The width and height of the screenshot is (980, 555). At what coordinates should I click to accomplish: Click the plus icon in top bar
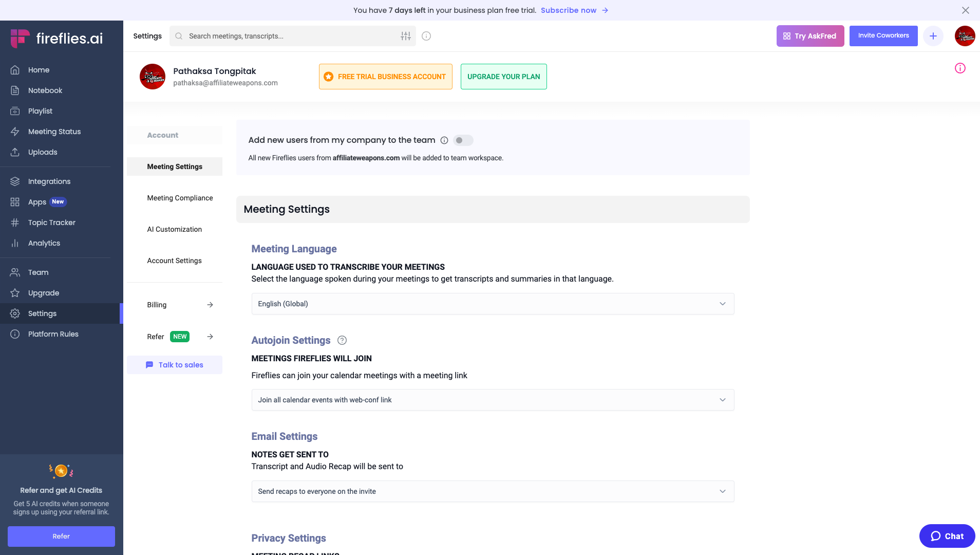933,36
